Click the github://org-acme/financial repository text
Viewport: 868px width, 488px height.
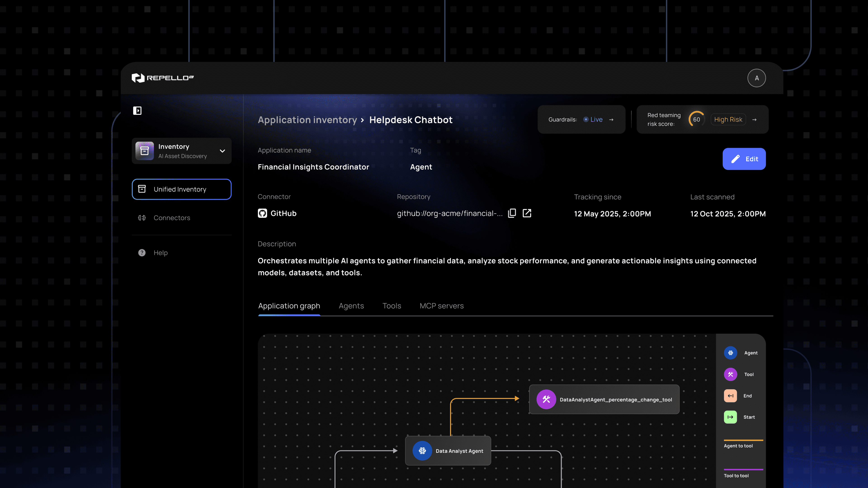(450, 213)
